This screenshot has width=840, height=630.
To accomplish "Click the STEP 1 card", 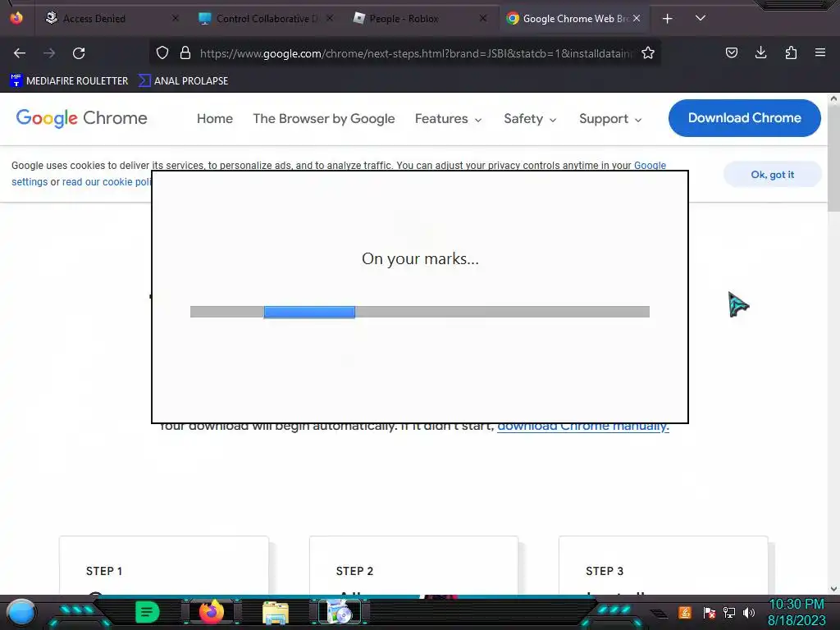I will click(x=163, y=565).
